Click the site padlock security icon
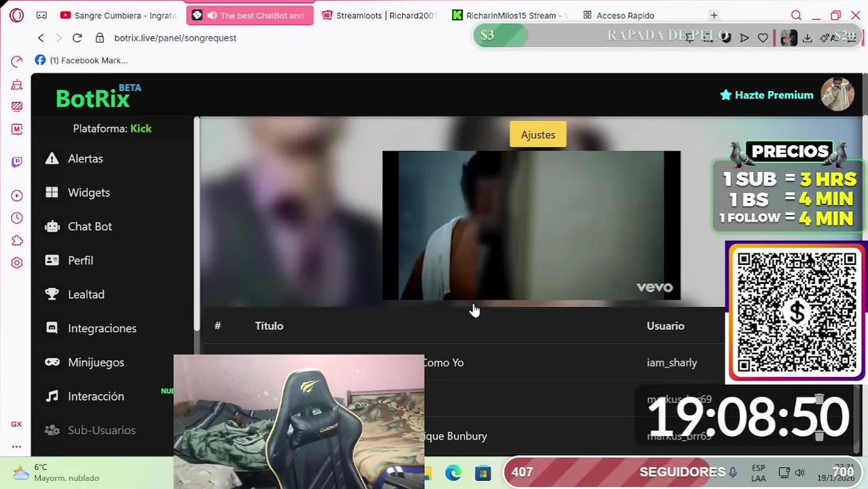The width and height of the screenshot is (868, 489). [x=100, y=38]
